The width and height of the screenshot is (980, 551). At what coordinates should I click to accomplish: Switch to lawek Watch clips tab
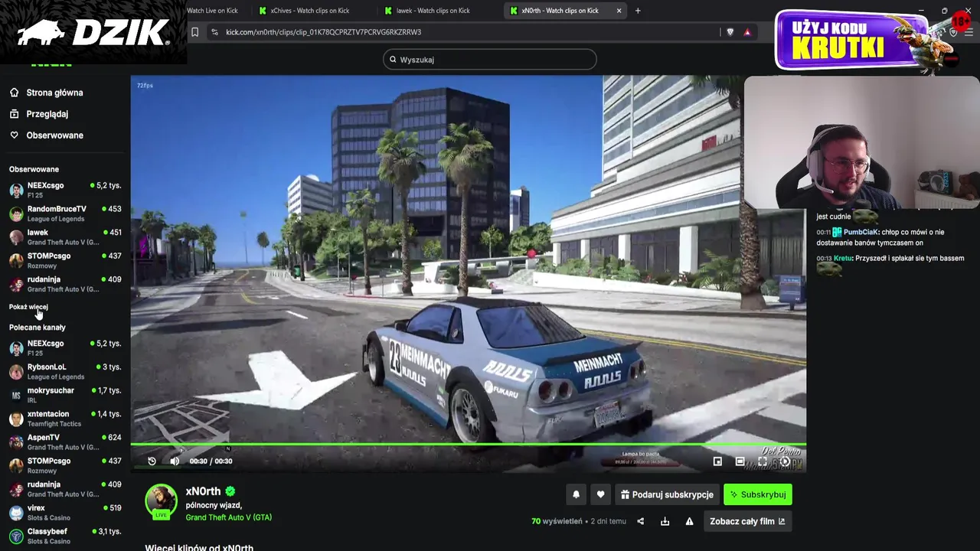coord(433,11)
